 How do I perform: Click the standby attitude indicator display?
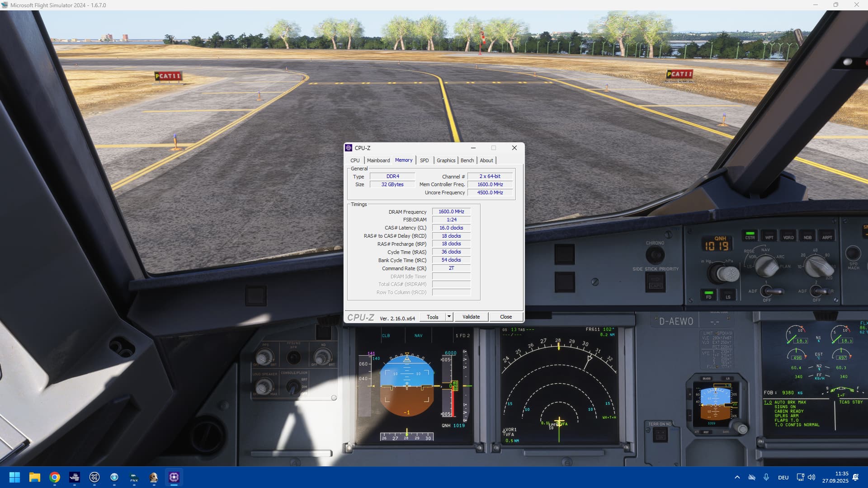(x=715, y=404)
